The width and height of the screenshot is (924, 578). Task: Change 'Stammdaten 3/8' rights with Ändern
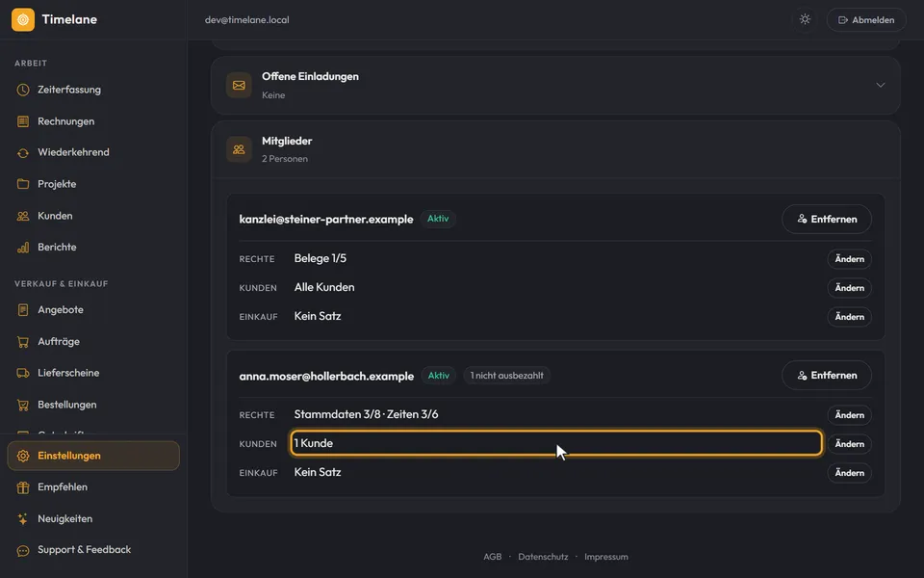[x=849, y=415]
